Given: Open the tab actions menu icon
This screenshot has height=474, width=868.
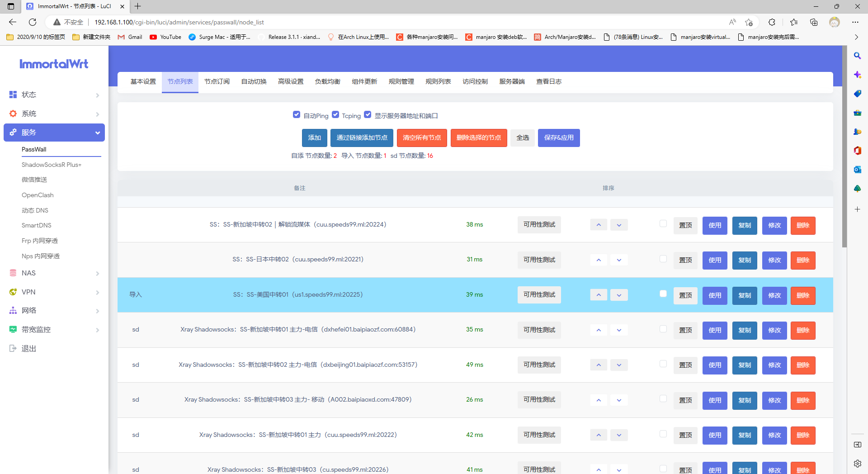Looking at the screenshot, I should [x=11, y=6].
